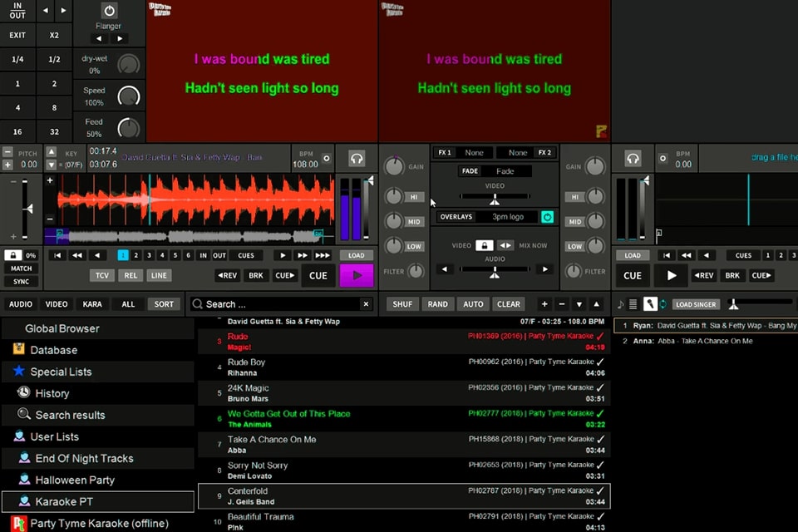Viewport: 798px width, 532px height.
Task: Click the left deck pitch fader handle
Action: coord(27,209)
